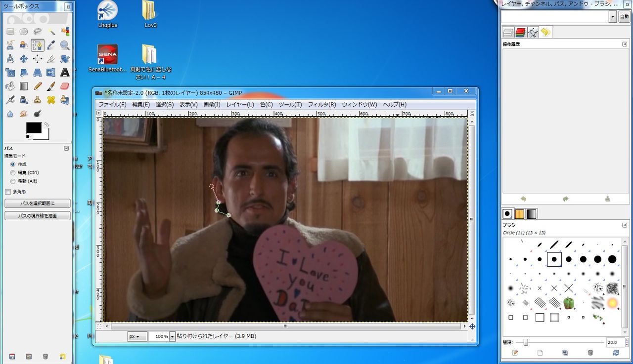Enable the 多角形 polygonal checkbox

click(8, 192)
